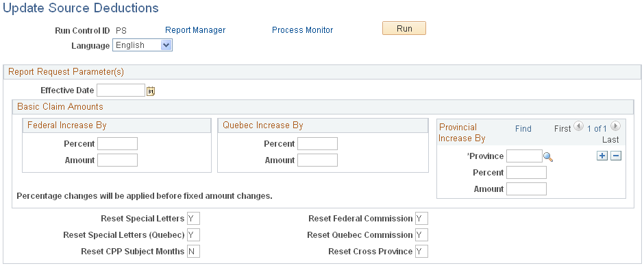Screen dimensions: 644x266
Task: Select the Reset Federal Commission field
Action: [421, 219]
